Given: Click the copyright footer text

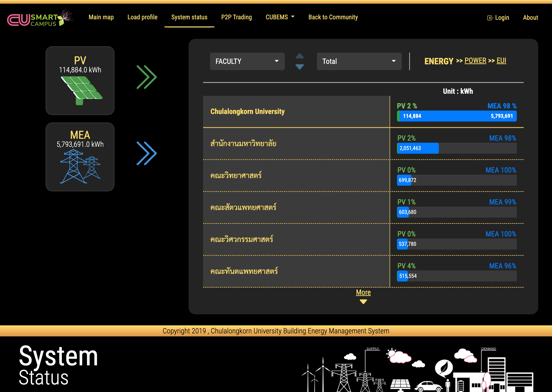Looking at the screenshot, I should [276, 331].
